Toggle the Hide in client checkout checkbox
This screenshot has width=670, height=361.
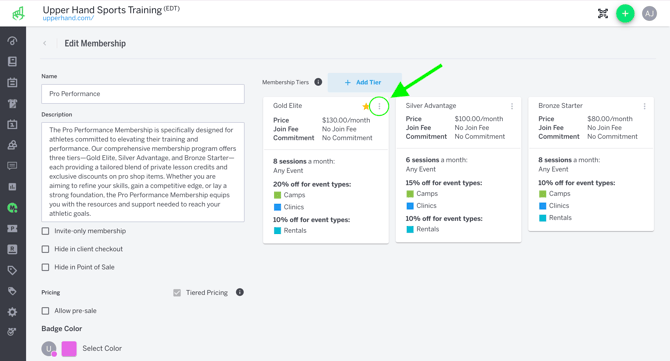[45, 249]
